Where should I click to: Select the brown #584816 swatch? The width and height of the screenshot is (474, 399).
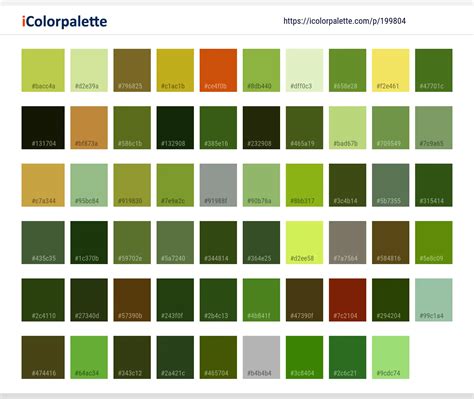(x=391, y=242)
